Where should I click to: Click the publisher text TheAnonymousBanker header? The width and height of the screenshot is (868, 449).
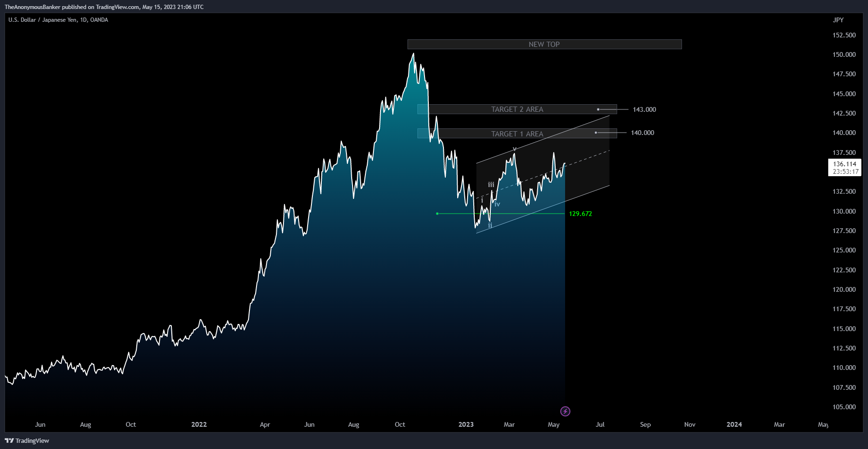pos(33,7)
